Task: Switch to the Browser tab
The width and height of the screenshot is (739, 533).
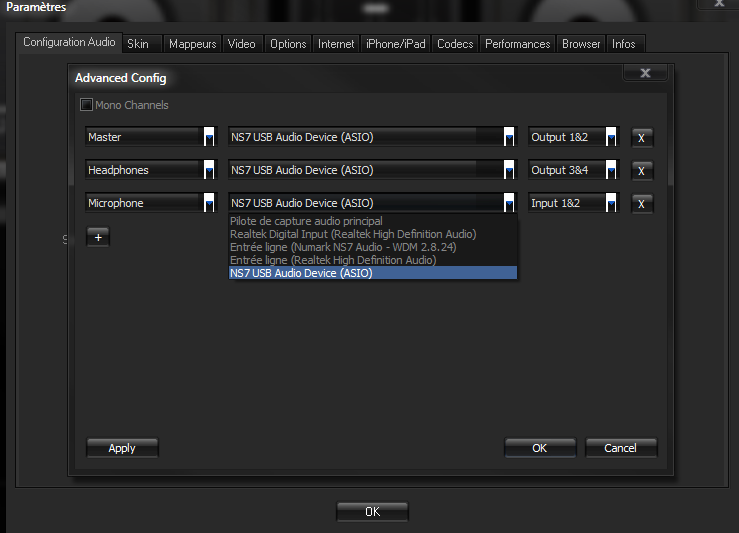Action: 581,44
